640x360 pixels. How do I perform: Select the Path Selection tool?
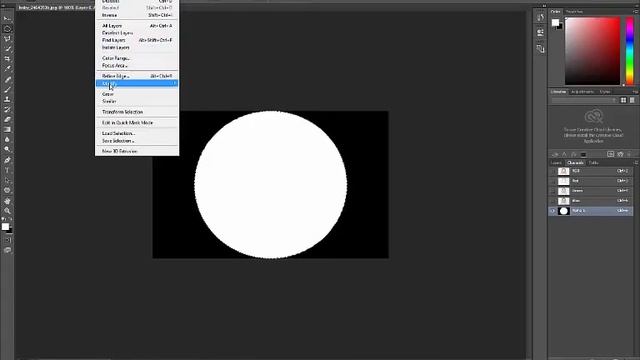(7, 180)
